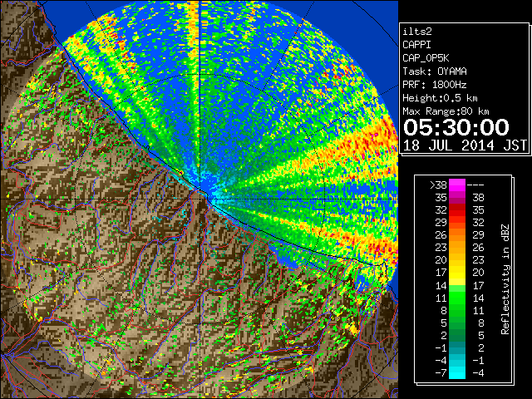Click the "-7" legend value

441,372
